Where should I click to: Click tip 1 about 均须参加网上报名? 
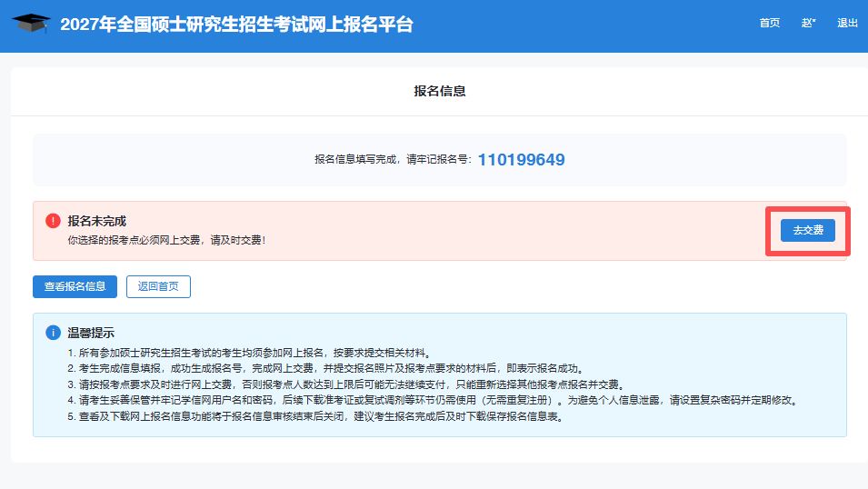[250, 353]
